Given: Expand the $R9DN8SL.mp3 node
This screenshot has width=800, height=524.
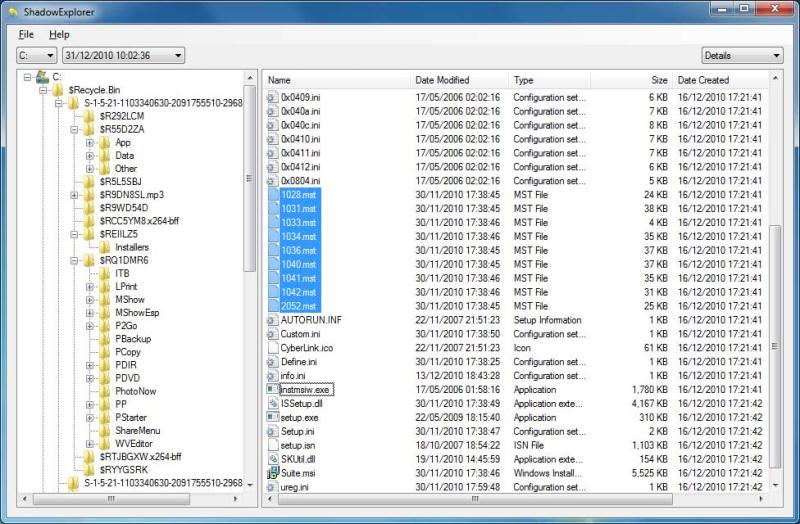Looking at the screenshot, I should (74, 195).
